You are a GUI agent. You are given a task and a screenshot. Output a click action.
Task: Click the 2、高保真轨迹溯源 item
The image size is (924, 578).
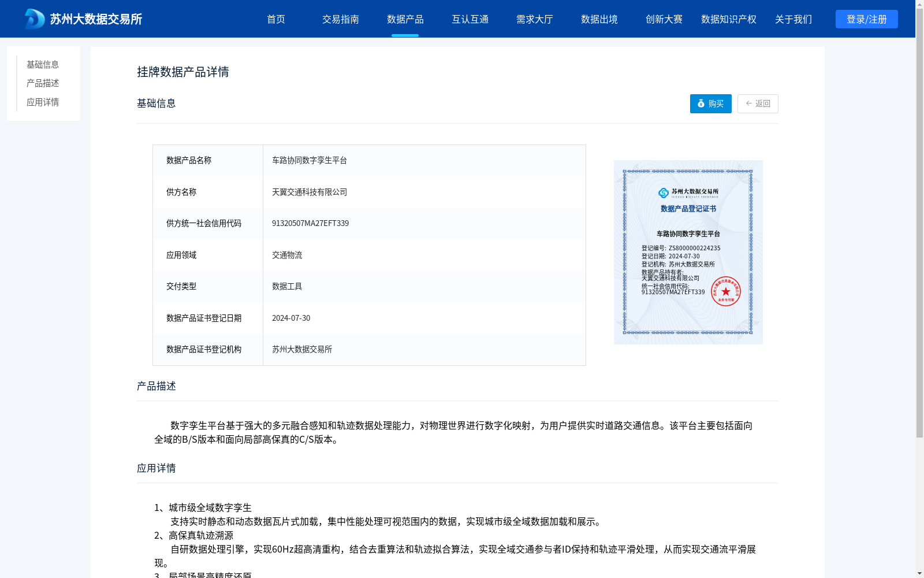click(x=193, y=535)
